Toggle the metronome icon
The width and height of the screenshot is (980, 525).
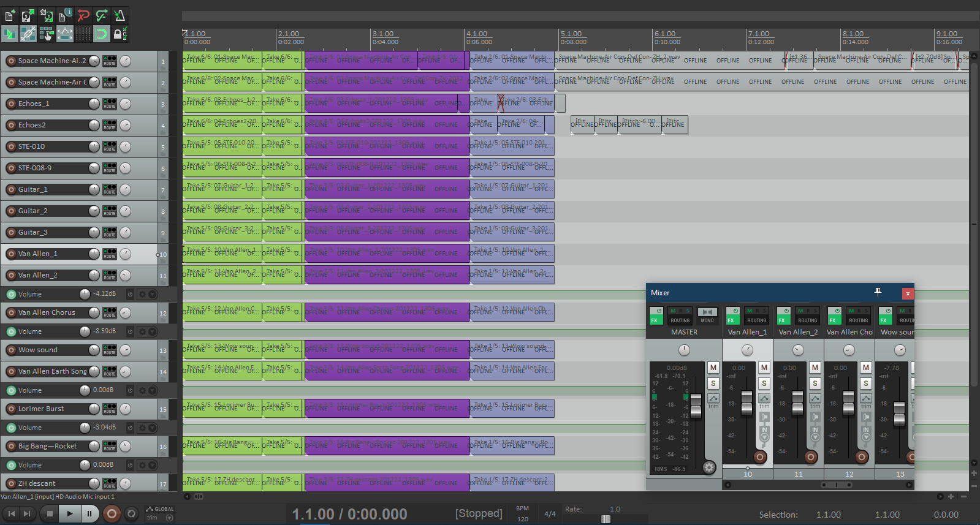pyautogui.click(x=120, y=15)
